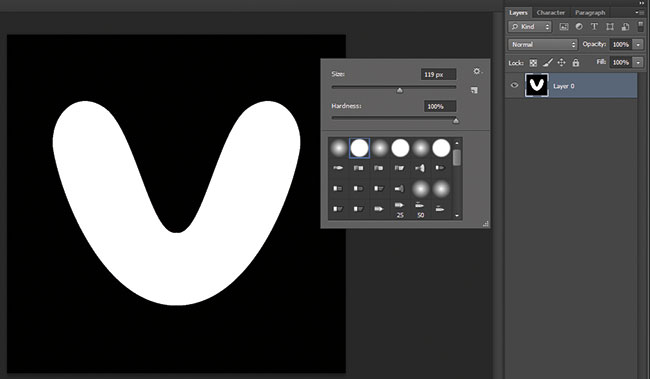Image resolution: width=650 pixels, height=379 pixels.
Task: Click the brush preset list scrollbar thumb
Action: pos(457,158)
